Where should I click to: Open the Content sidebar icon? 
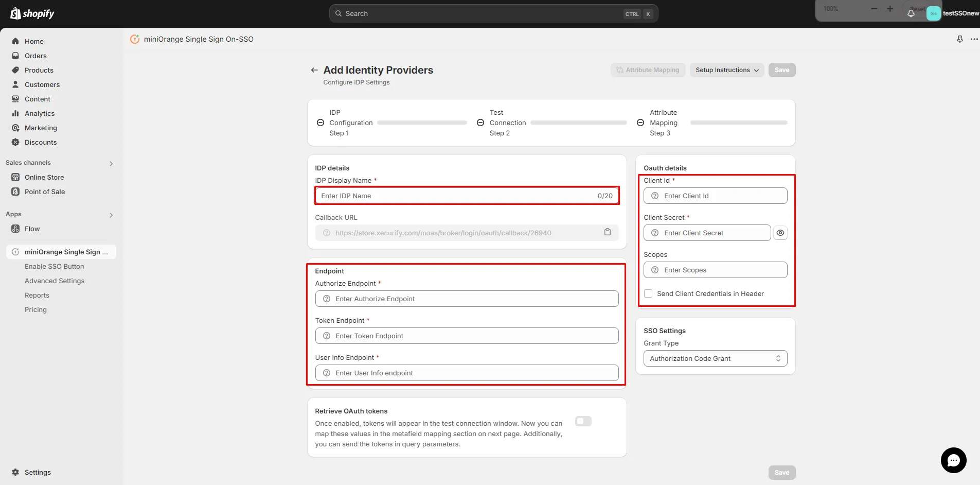coord(15,99)
